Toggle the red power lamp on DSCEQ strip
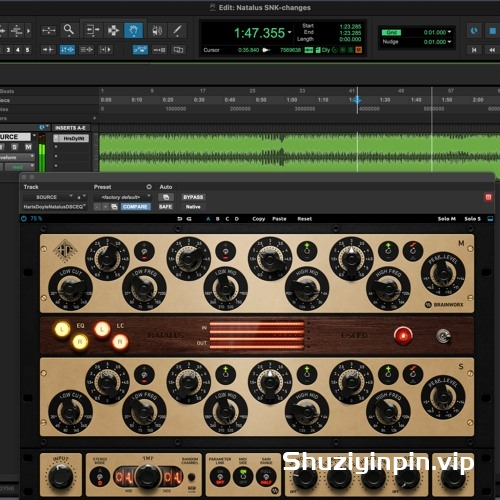Screen dimensions: 500x500 [403, 336]
